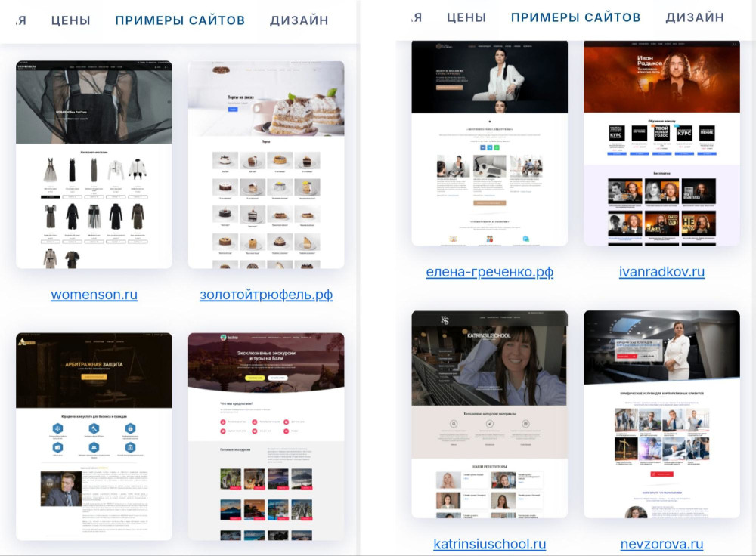Open the ЦЕНЫ tab in the left screen
Screen dimensions: 756x556
coord(71,20)
